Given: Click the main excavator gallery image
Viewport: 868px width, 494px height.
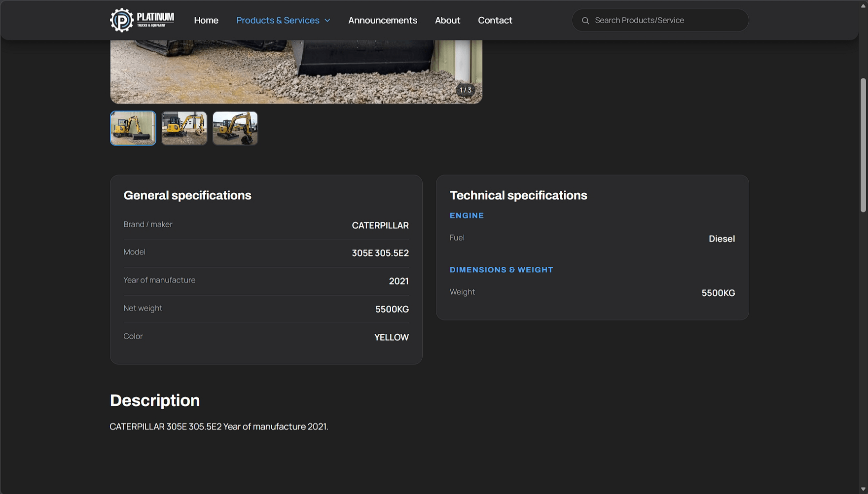Looking at the screenshot, I should click(296, 71).
